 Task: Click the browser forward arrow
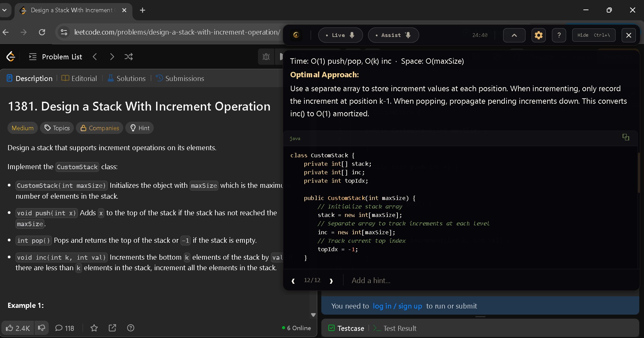[23, 32]
